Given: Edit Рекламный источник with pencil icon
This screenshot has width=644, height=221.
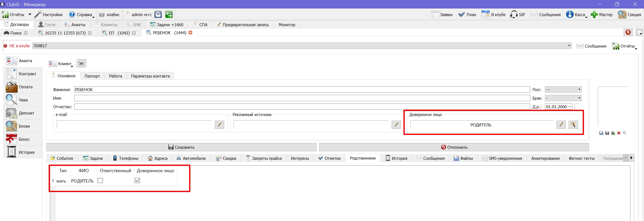Looking at the screenshot, I should click(396, 125).
